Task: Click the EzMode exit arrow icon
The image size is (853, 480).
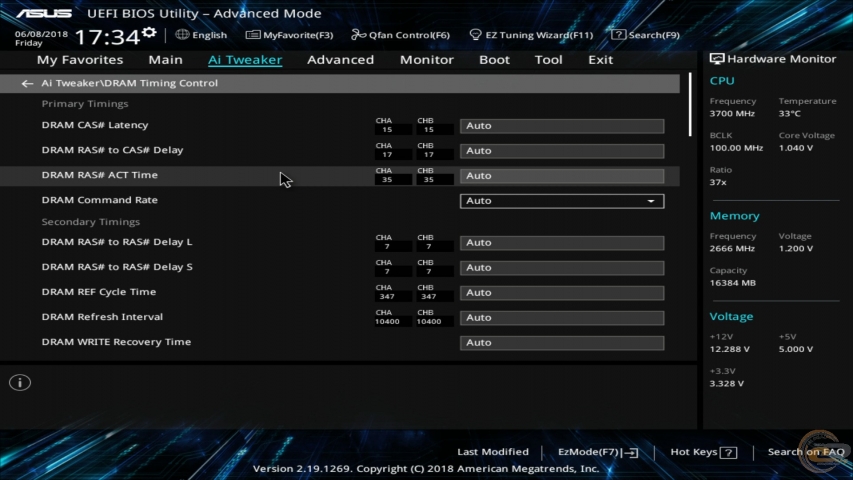Action: point(631,452)
